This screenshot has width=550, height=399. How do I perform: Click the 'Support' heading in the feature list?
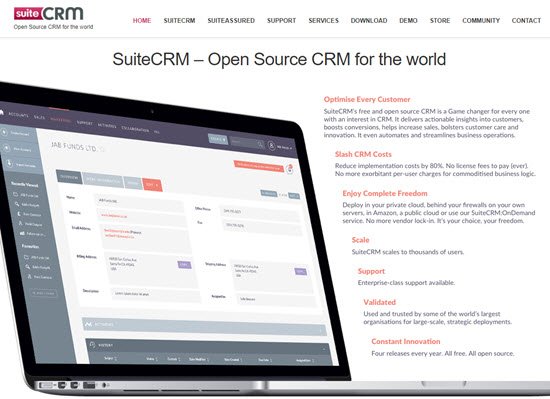(x=371, y=271)
